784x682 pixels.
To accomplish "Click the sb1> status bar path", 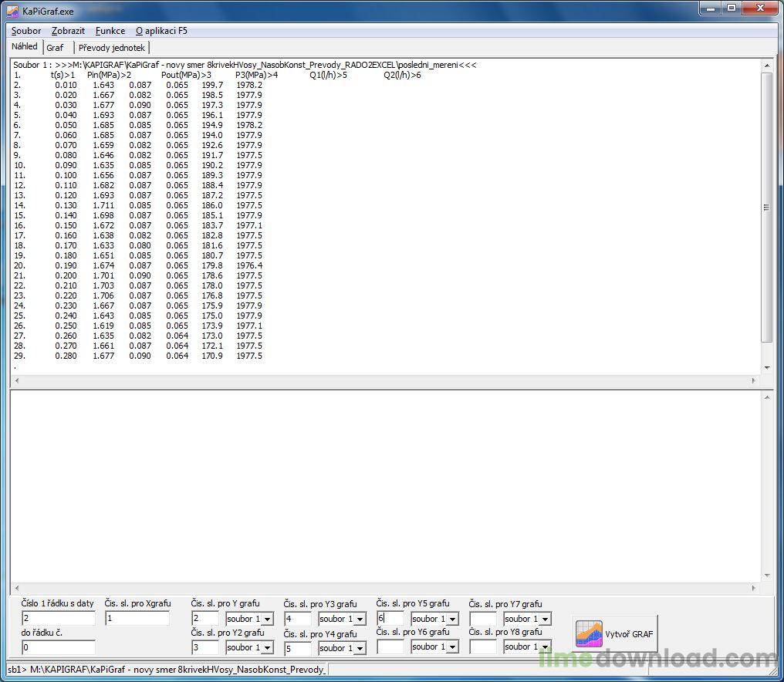I will click(x=167, y=669).
